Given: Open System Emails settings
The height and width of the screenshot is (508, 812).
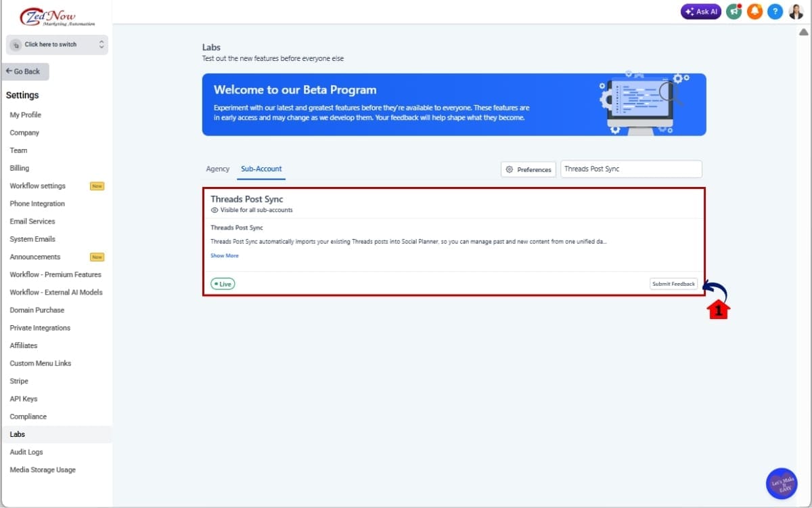Looking at the screenshot, I should point(32,239).
